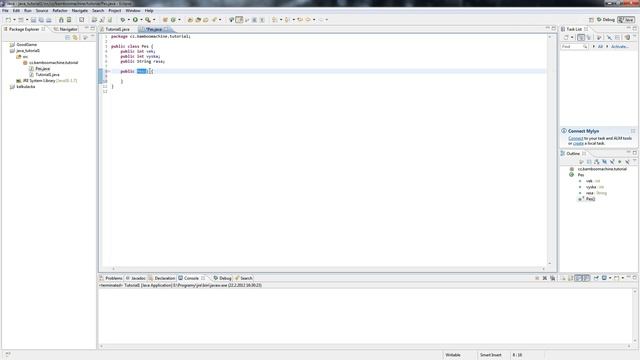Switch to the Debug perspective button
This screenshot has height=360, width=640.
606,20
